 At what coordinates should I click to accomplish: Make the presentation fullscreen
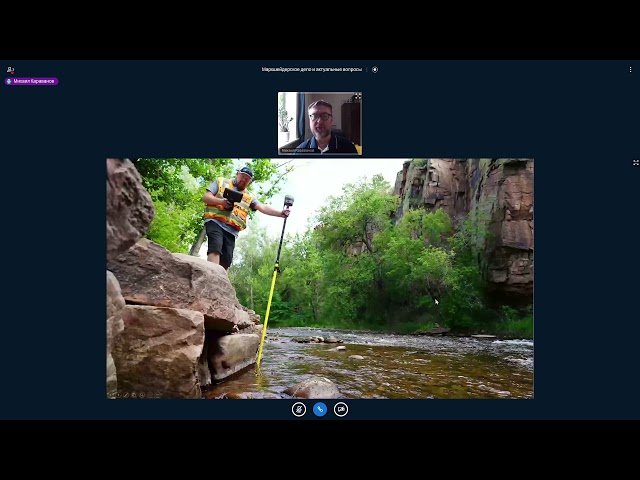(635, 162)
